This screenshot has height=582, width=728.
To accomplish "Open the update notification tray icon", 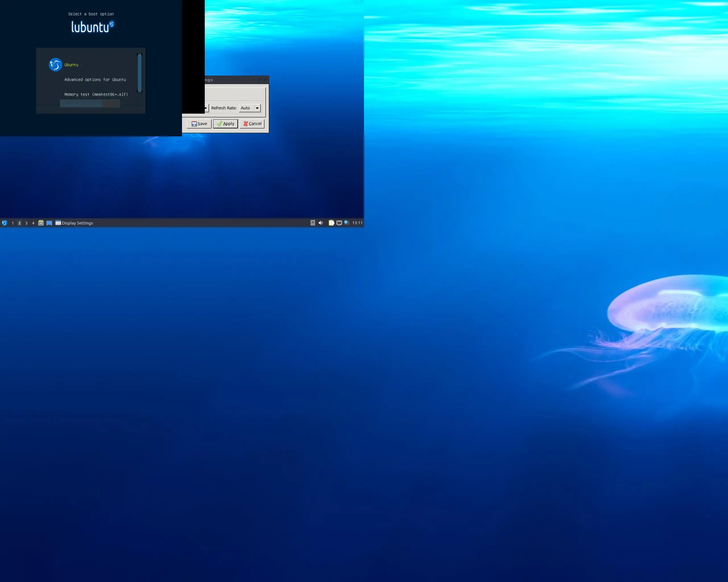I will [346, 222].
